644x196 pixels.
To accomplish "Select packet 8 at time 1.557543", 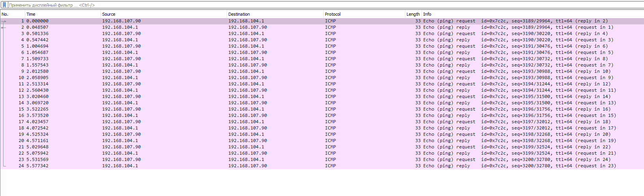I will pos(322,65).
